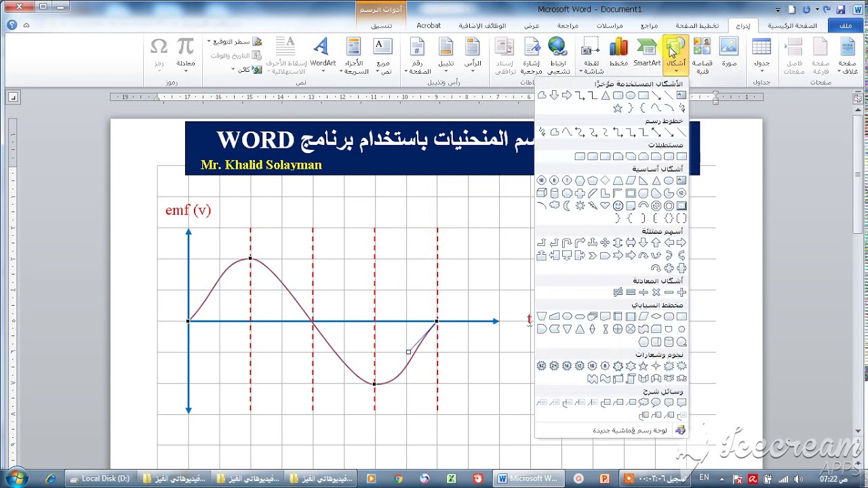Choose the wave banner shape
Viewport: 868px width, 488px height.
click(605, 379)
